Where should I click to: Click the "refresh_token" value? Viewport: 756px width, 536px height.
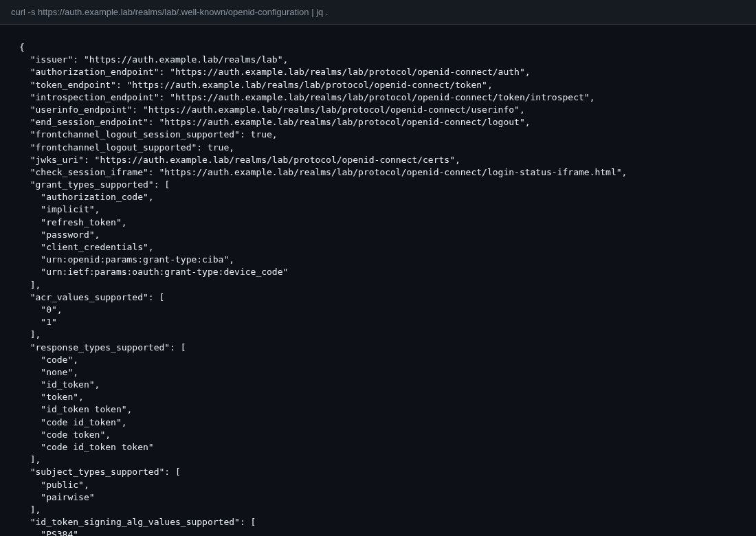click(x=81, y=222)
